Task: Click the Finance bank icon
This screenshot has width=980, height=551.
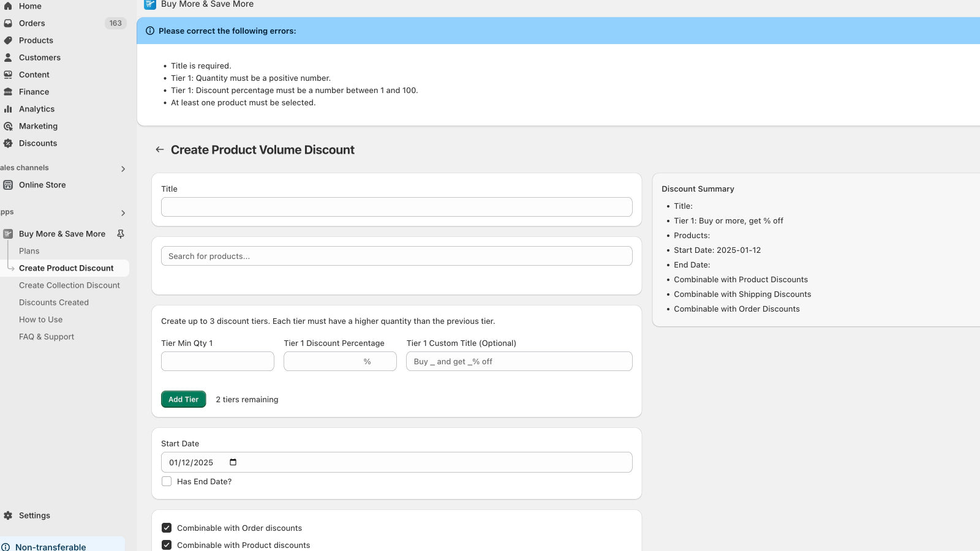Action: click(8, 92)
